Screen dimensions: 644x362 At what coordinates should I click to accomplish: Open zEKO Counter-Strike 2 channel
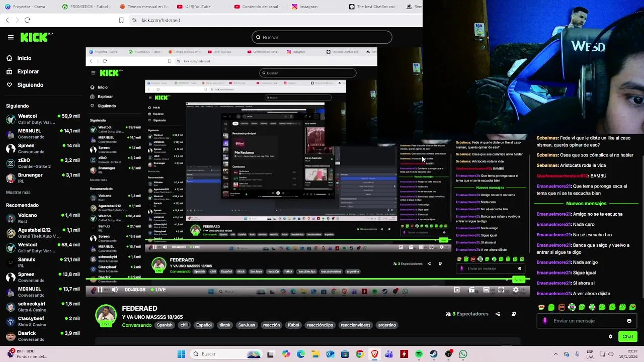pos(42,163)
